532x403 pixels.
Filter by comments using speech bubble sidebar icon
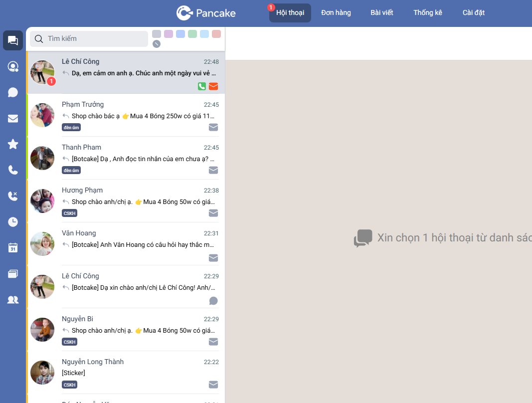(x=13, y=92)
